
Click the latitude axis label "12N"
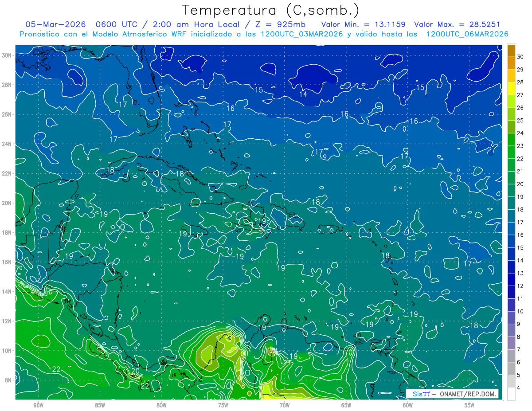[7, 321]
